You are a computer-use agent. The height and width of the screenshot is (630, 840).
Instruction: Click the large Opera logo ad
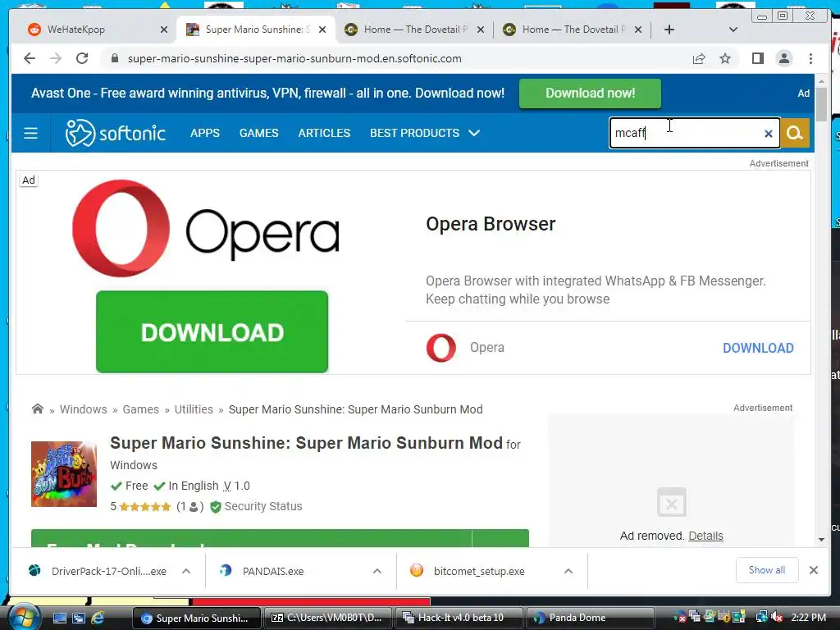[x=206, y=229]
